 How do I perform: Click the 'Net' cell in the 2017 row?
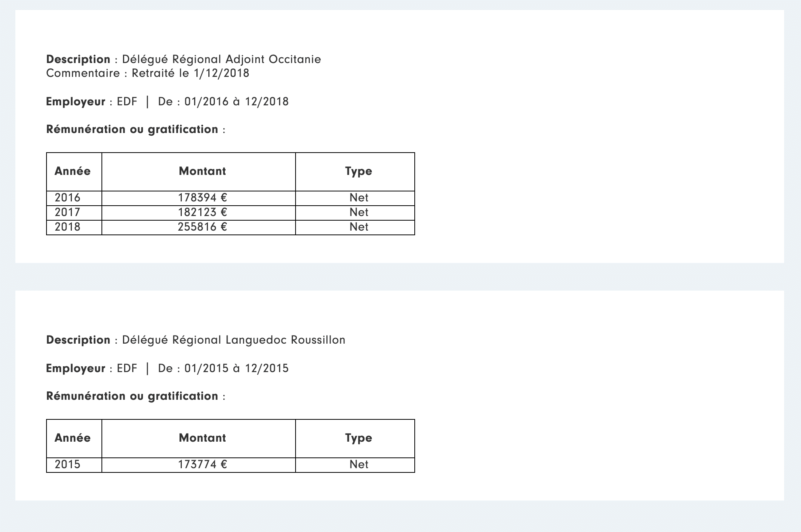(x=359, y=212)
